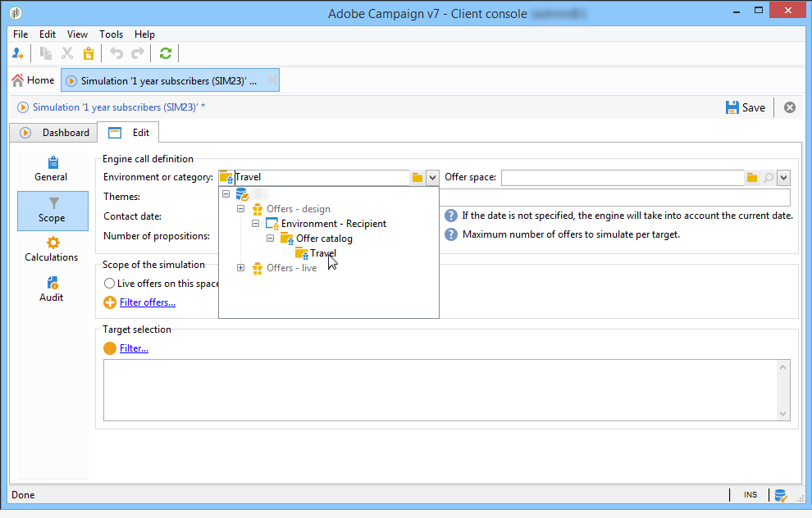
Task: Click the Target selection text area
Action: pos(440,390)
